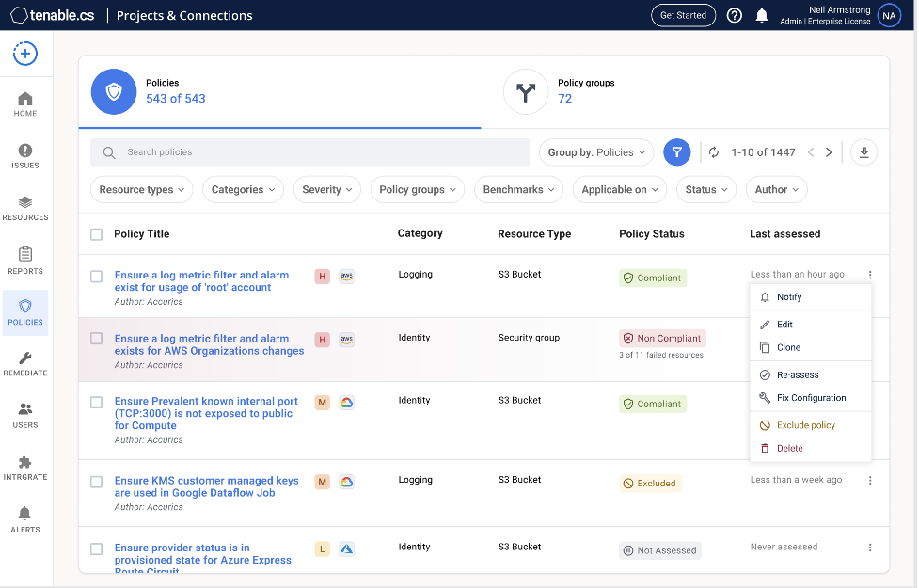Open help using the question mark icon
The image size is (919, 588).
[x=734, y=15]
